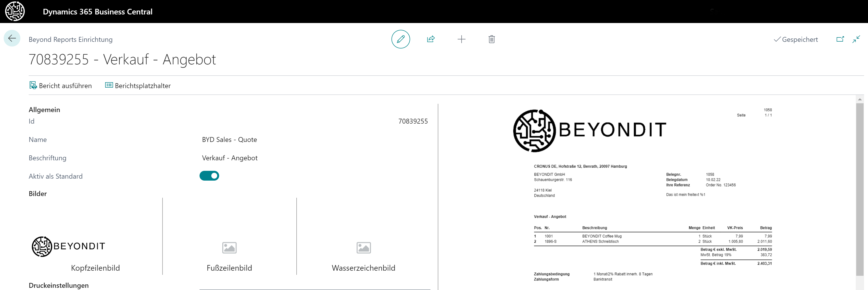Click the Berichtsplatzhalter list icon
This screenshot has height=290, width=868.
109,85
